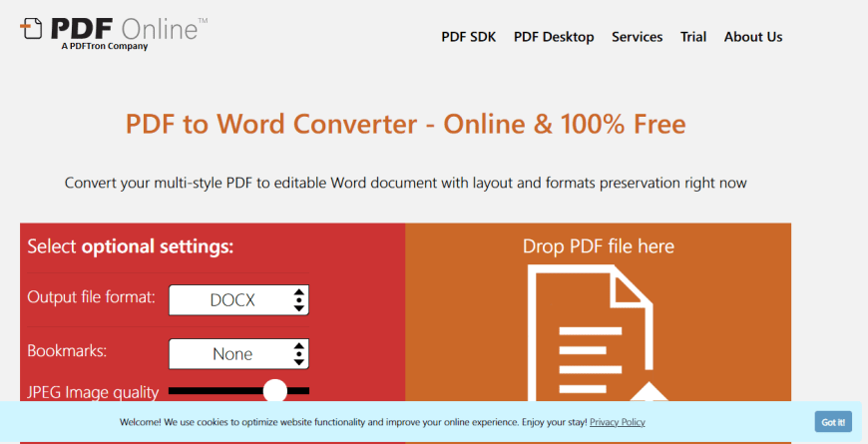Click the 'Bookmarks:' label
Image resolution: width=868 pixels, height=444 pixels.
(x=67, y=351)
